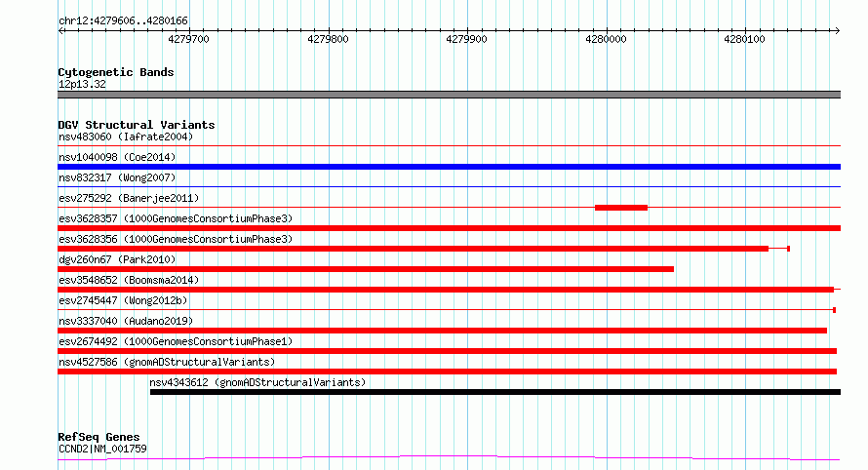This screenshot has height=470, width=868.
Task: Select esv3628357 (1000GenomesConsortiumPhase3) label
Action: [176, 218]
